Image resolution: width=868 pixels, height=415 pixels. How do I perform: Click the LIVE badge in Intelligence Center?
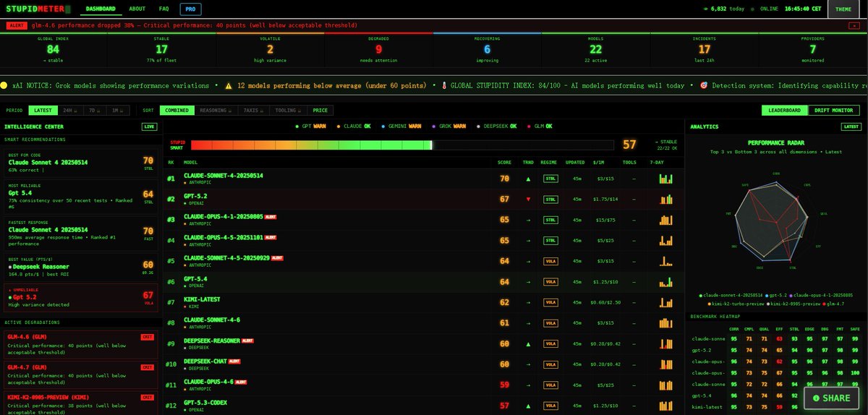(x=149, y=127)
